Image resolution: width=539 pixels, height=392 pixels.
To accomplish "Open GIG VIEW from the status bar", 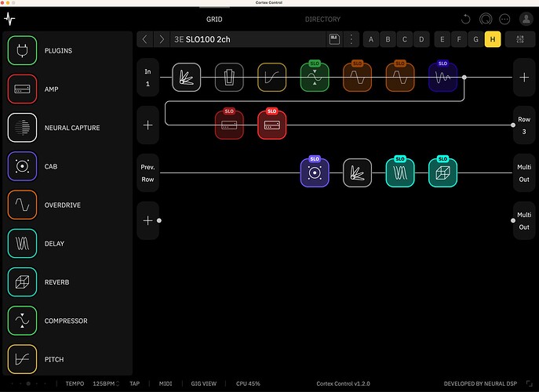I will click(x=203, y=383).
